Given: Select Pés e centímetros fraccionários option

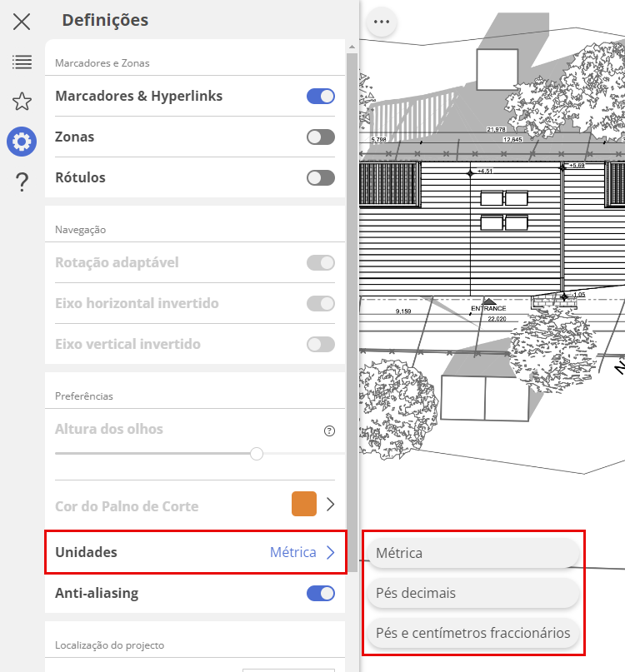Looking at the screenshot, I should tap(472, 633).
